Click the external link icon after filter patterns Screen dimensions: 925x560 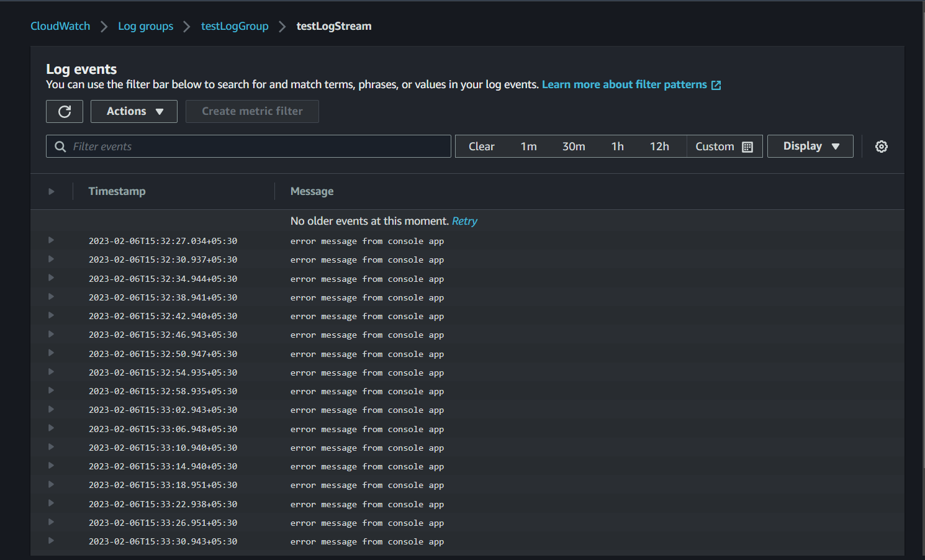[716, 85]
